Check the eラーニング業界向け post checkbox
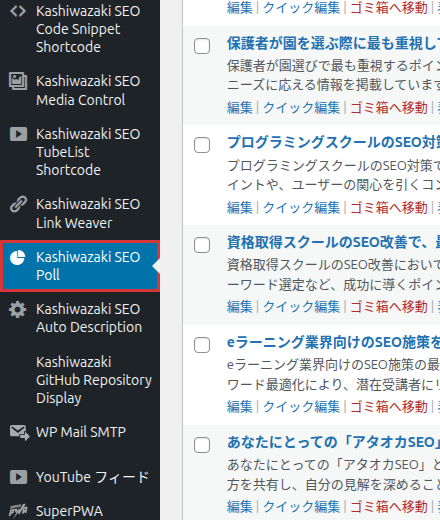The image size is (440, 520). pyautogui.click(x=202, y=345)
